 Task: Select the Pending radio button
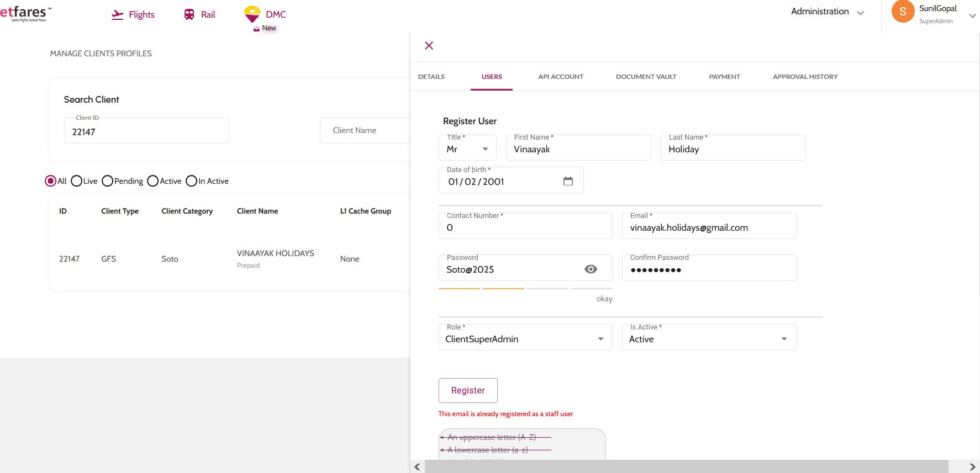coord(108,181)
